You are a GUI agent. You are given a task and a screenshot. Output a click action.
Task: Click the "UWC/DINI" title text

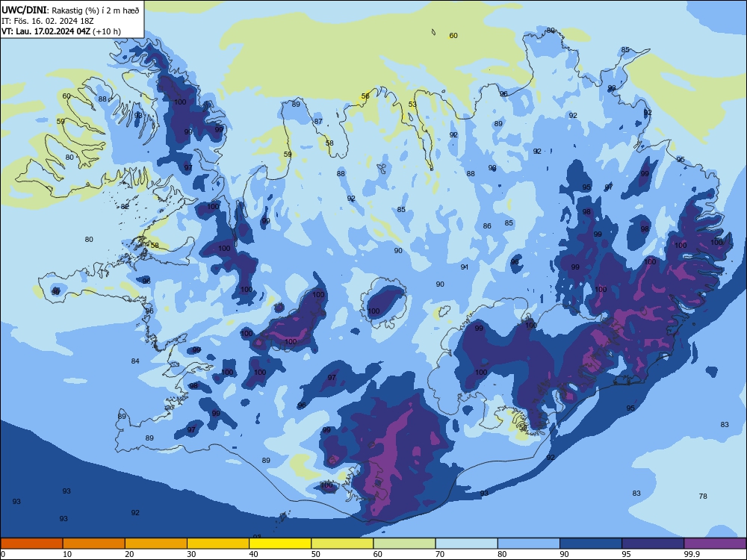coord(24,10)
